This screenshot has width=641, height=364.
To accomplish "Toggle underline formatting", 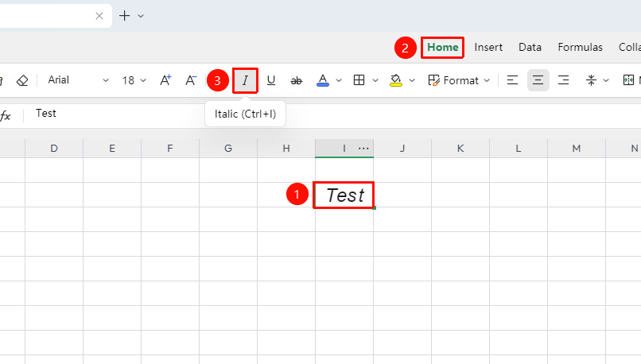I will coord(270,80).
